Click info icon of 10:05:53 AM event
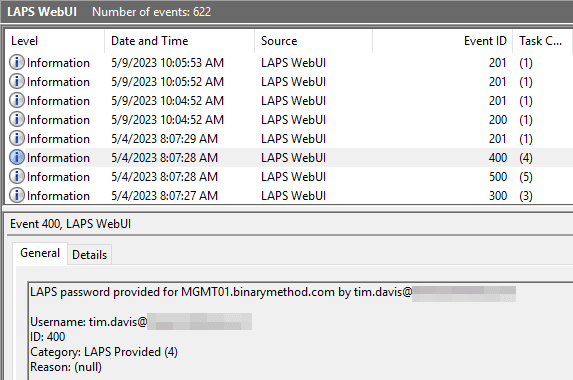Image resolution: width=573 pixels, height=380 pixels. [17, 62]
